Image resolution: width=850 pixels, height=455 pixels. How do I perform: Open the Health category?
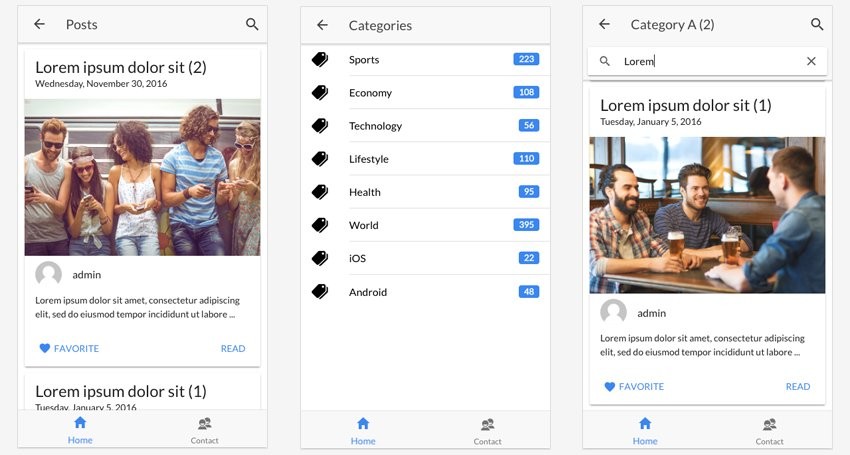[x=426, y=192]
